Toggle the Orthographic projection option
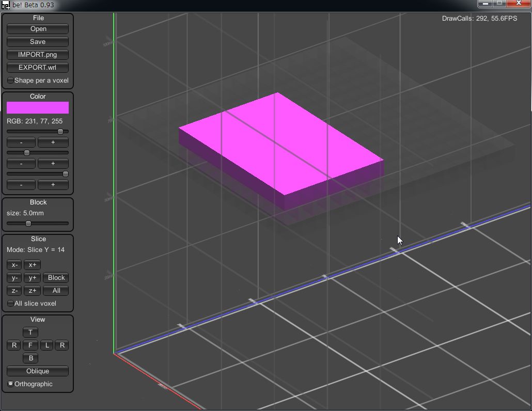This screenshot has width=532, height=411. pyautogui.click(x=11, y=384)
